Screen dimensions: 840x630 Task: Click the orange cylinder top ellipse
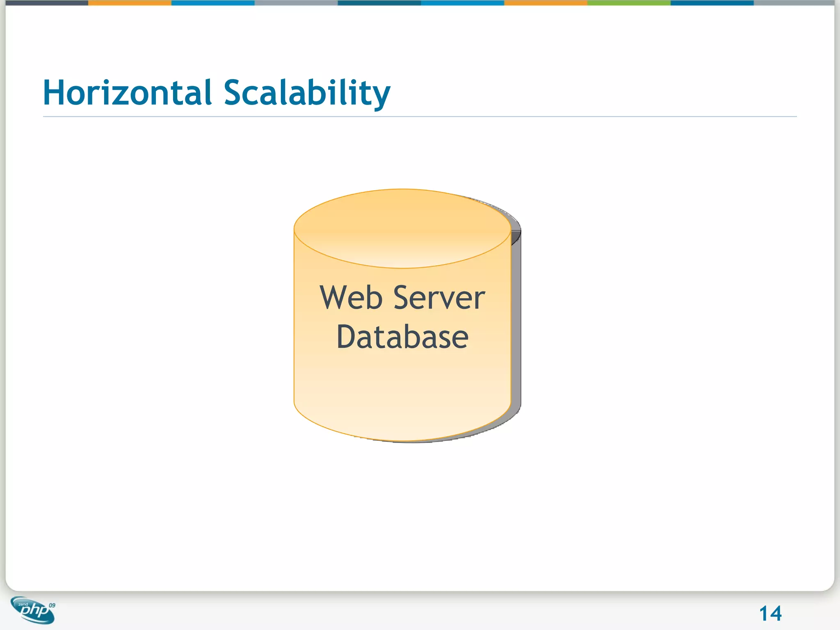pos(402,228)
